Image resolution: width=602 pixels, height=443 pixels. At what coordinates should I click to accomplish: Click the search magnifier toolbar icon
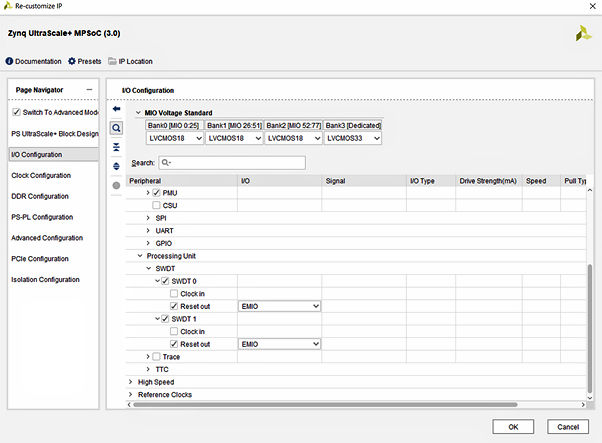click(x=116, y=128)
